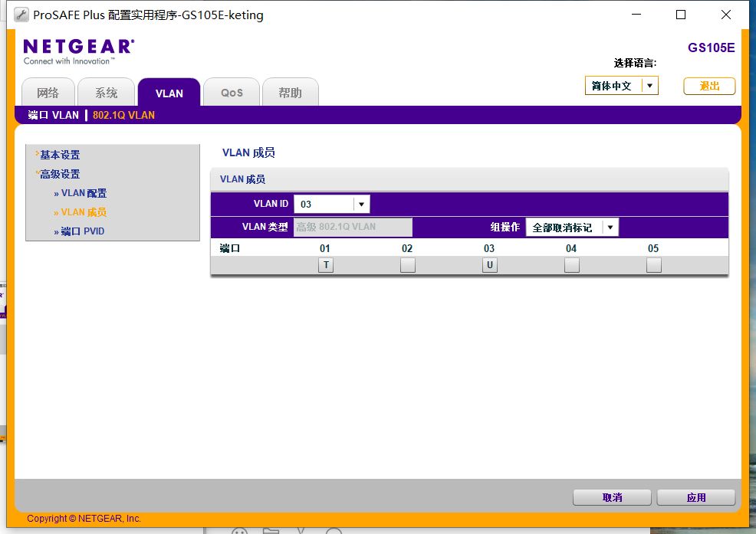Click the VLAN ID label
The image size is (756, 534).
(x=271, y=204)
